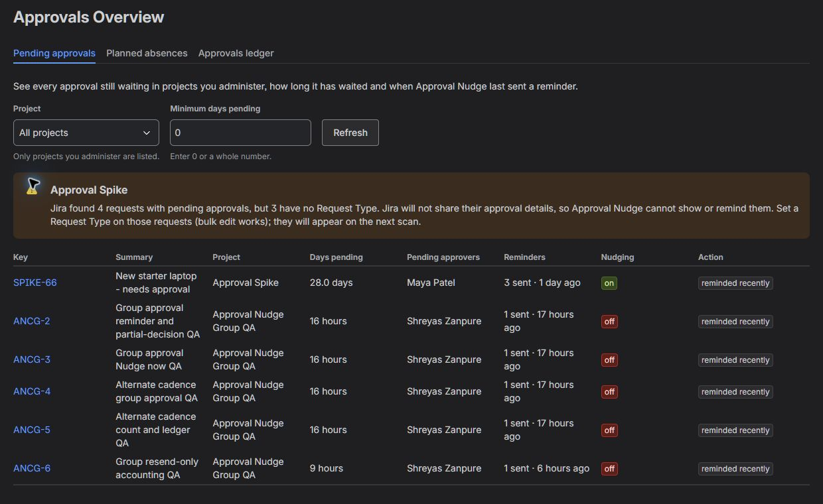The width and height of the screenshot is (823, 504).
Task: Click the "Pending approvers" column header
Action: pos(443,257)
